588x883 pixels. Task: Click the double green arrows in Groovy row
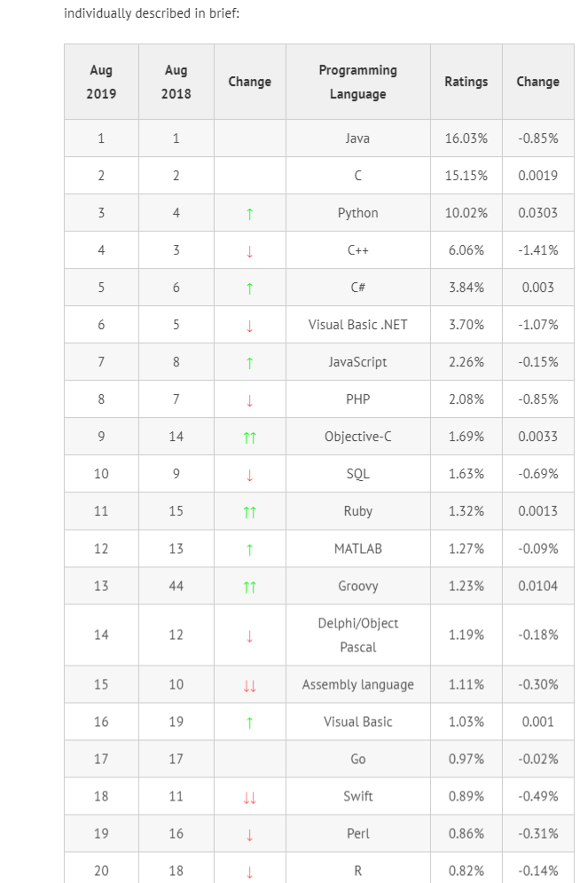pyautogui.click(x=249, y=587)
